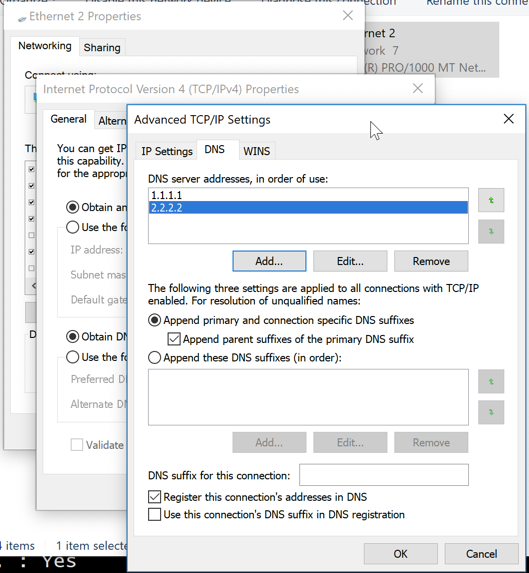
Task: Select the Ethernet 2 adapter in Network Connections
Action: click(431, 50)
